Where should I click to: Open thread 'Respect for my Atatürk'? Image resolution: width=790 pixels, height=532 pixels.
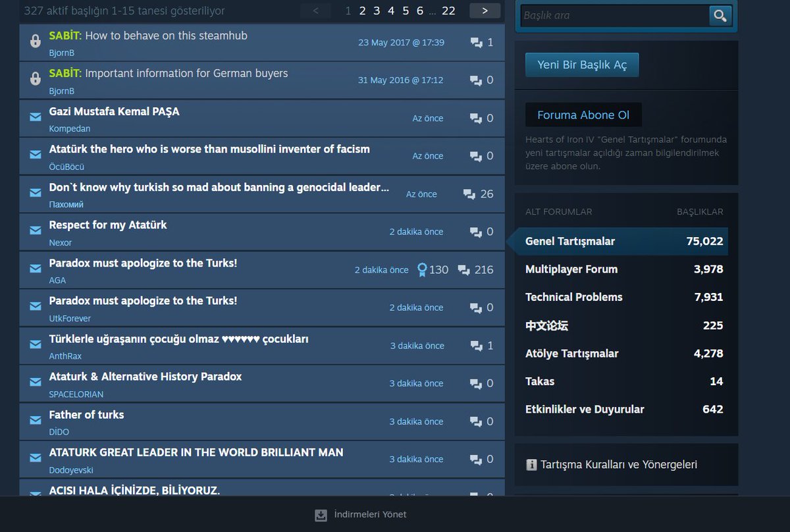[108, 225]
